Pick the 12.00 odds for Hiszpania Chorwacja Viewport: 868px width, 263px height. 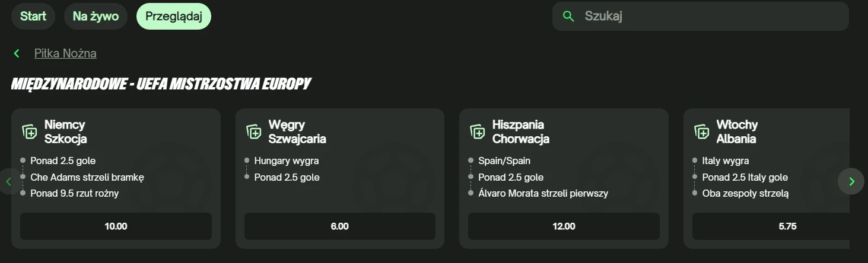point(564,226)
